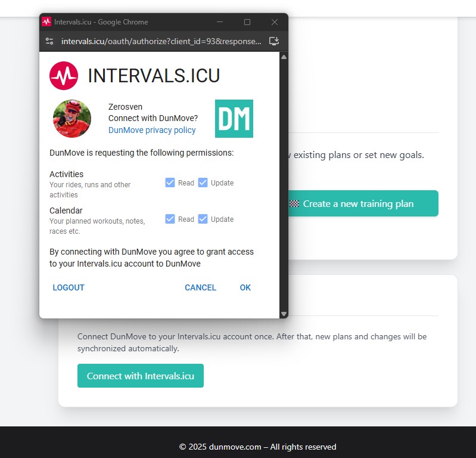The width and height of the screenshot is (476, 458).
Task: Maximize the Intervals.icu popup window
Action: pos(247,22)
